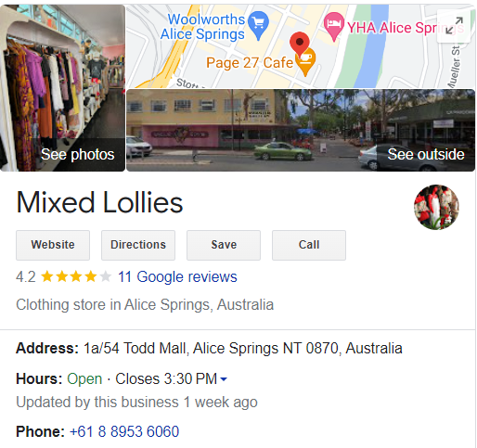Click the YHA Alice Springs hotel pin
Image resolution: width=477 pixels, height=448 pixels.
334,27
